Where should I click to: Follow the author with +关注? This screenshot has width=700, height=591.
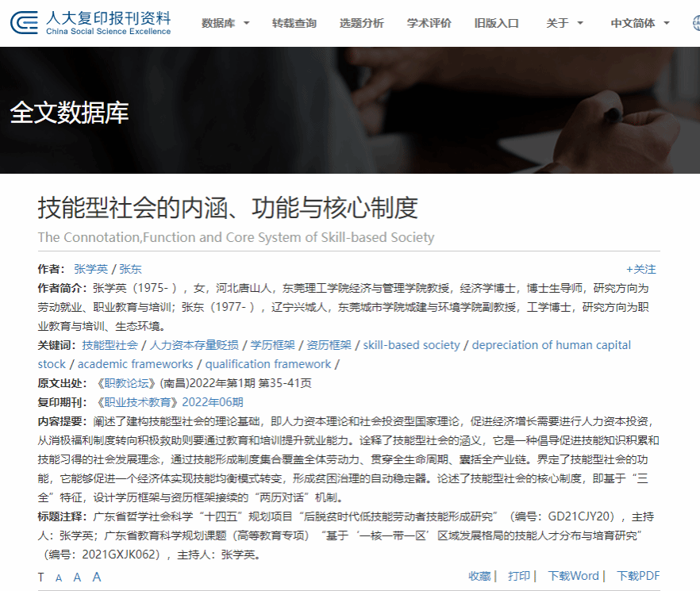tap(640, 269)
